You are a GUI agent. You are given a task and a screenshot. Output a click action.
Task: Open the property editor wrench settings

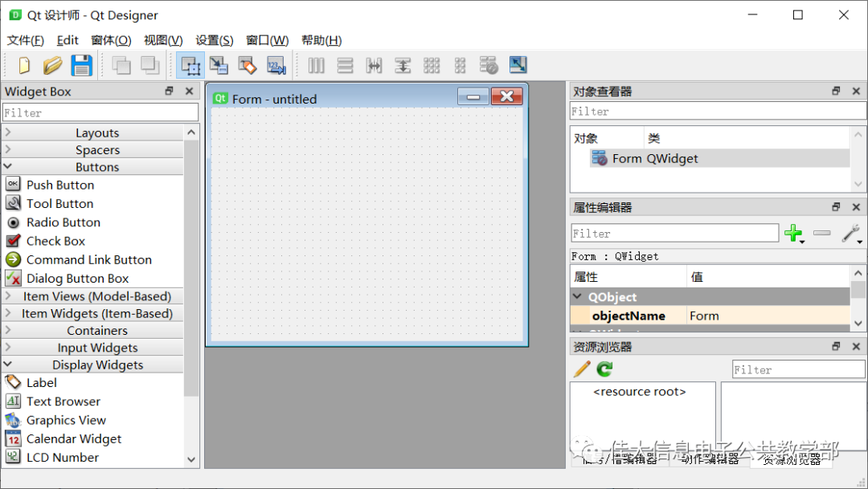851,234
